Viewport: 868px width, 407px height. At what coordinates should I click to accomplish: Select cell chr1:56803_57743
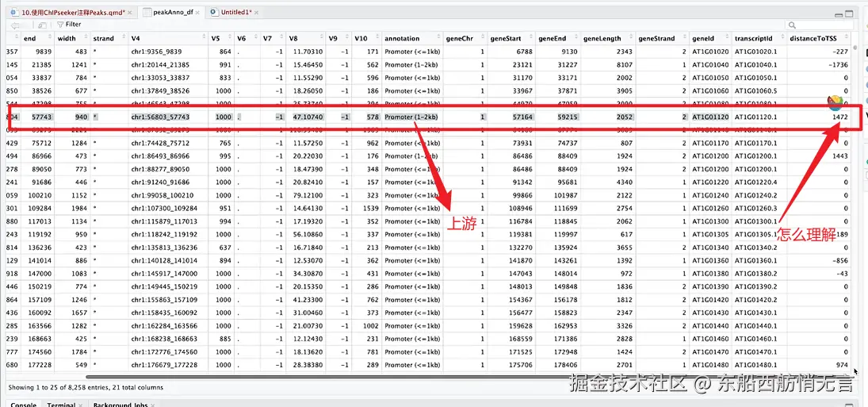coord(160,117)
